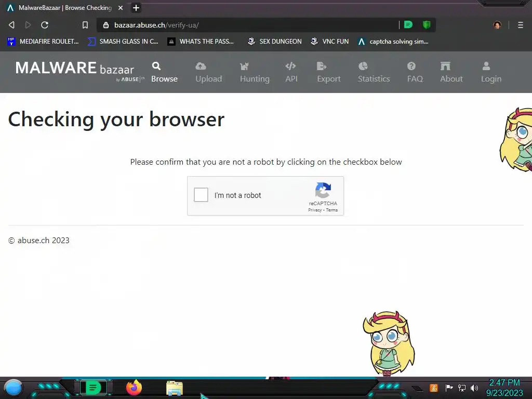532x399 pixels.
Task: Click the Action Center flag tray icon
Action: click(449, 388)
